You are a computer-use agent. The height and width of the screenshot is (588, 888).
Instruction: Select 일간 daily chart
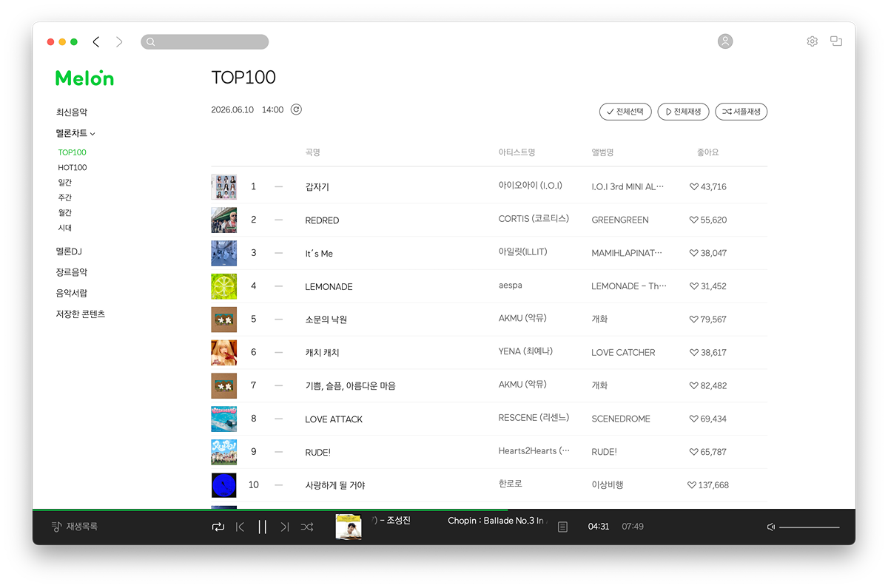[65, 183]
